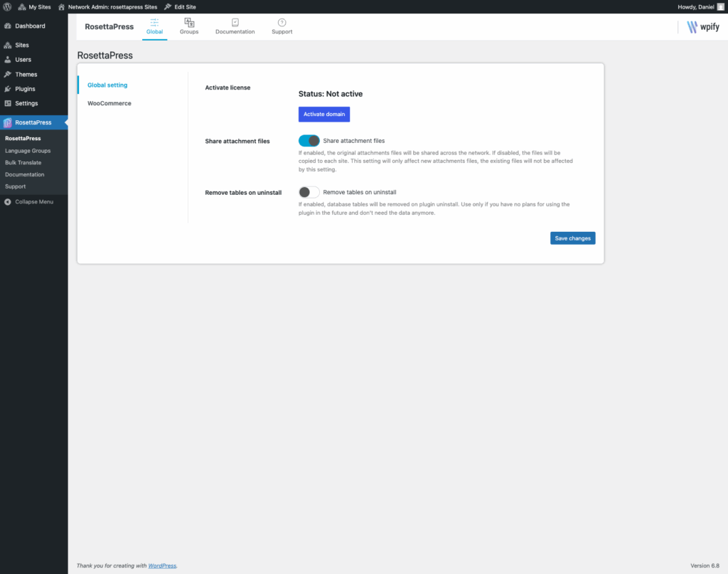The image size is (728, 574).
Task: Click the user avatar in admin bar
Action: tap(721, 7)
